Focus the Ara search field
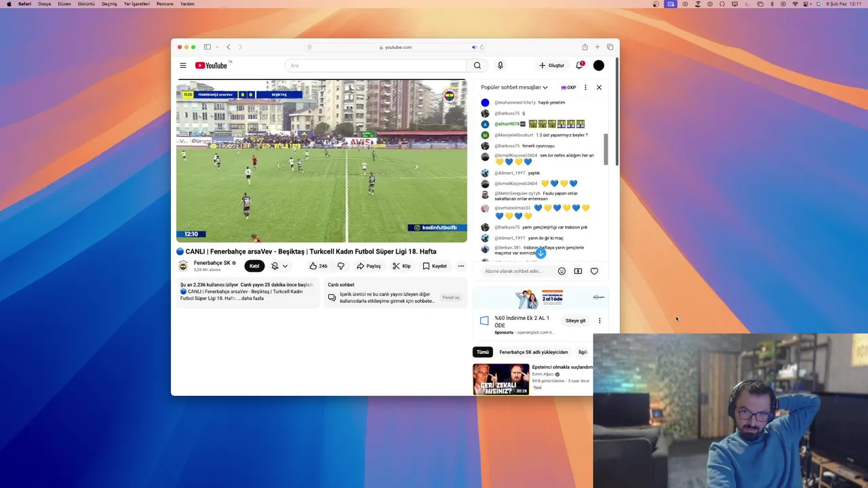The width and height of the screenshot is (868, 488). point(376,66)
